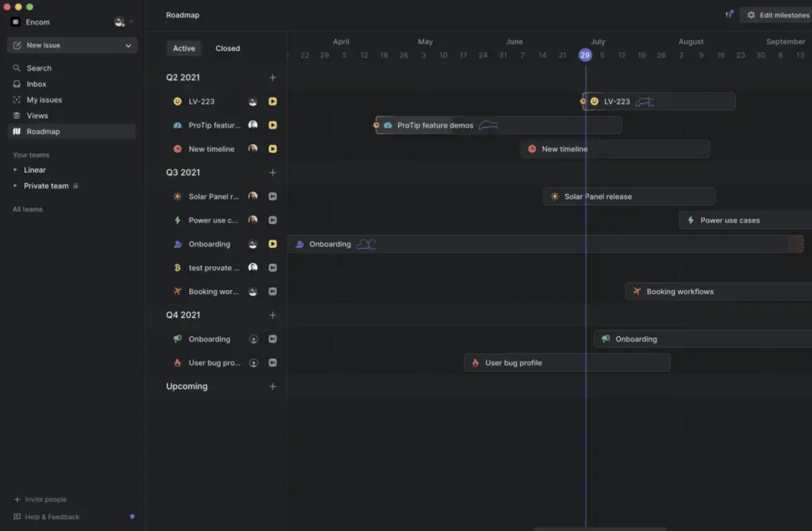Click Invite people

click(40, 499)
